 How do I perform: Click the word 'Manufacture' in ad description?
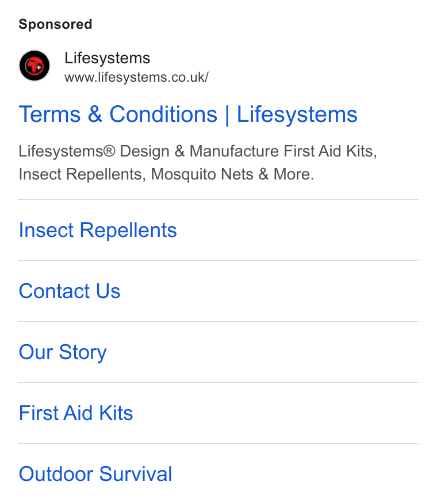(234, 151)
